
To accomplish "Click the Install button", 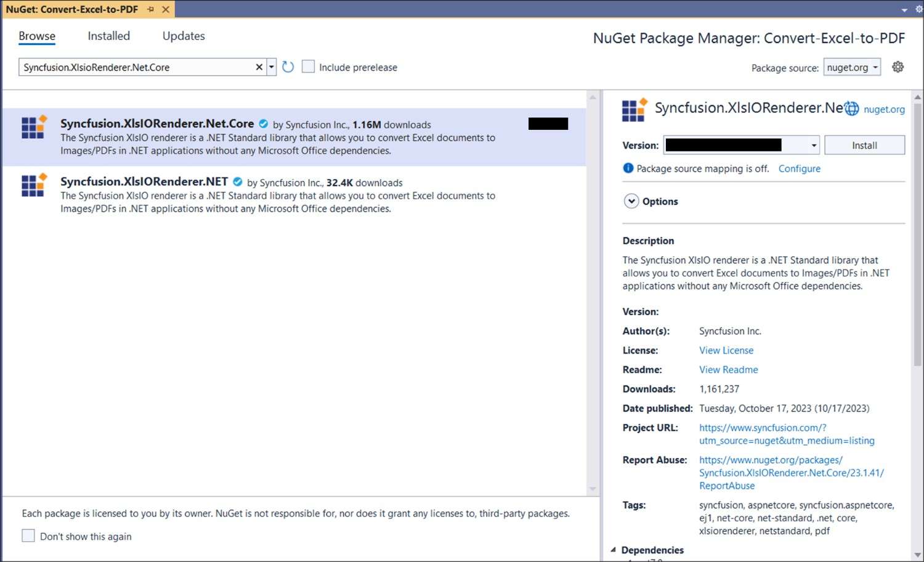I will coord(864,145).
